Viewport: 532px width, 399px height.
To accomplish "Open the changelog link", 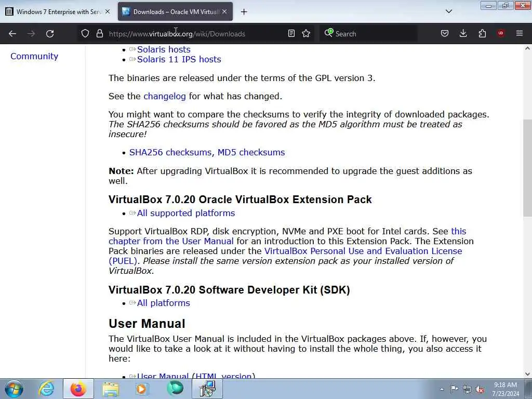I will [165, 96].
